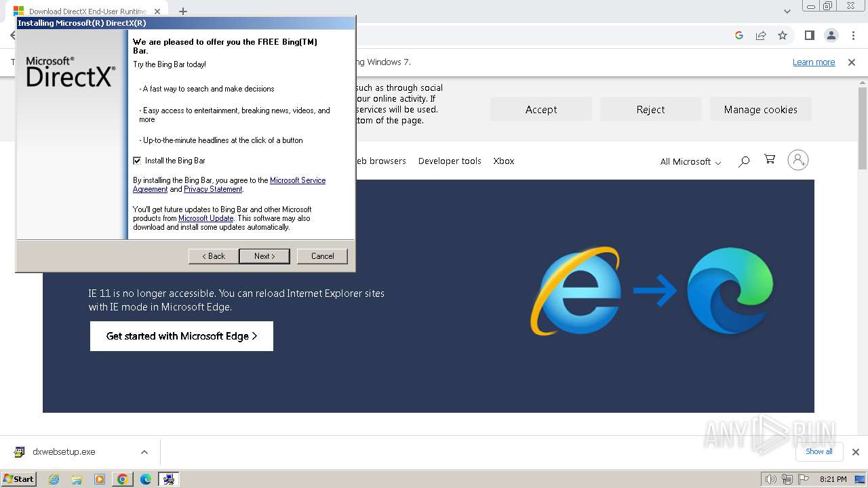Click the Google icon in the address bar

tap(739, 35)
